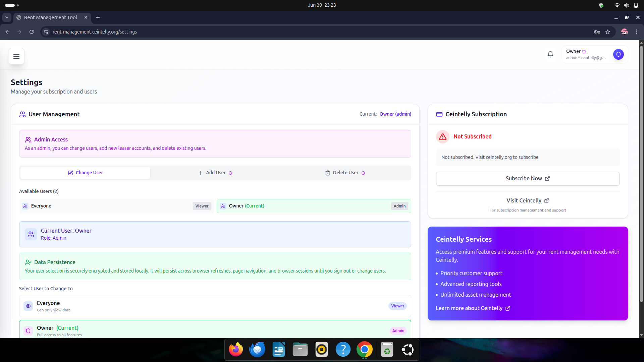Switch to the Add User tab
644x362 pixels.
(215, 173)
